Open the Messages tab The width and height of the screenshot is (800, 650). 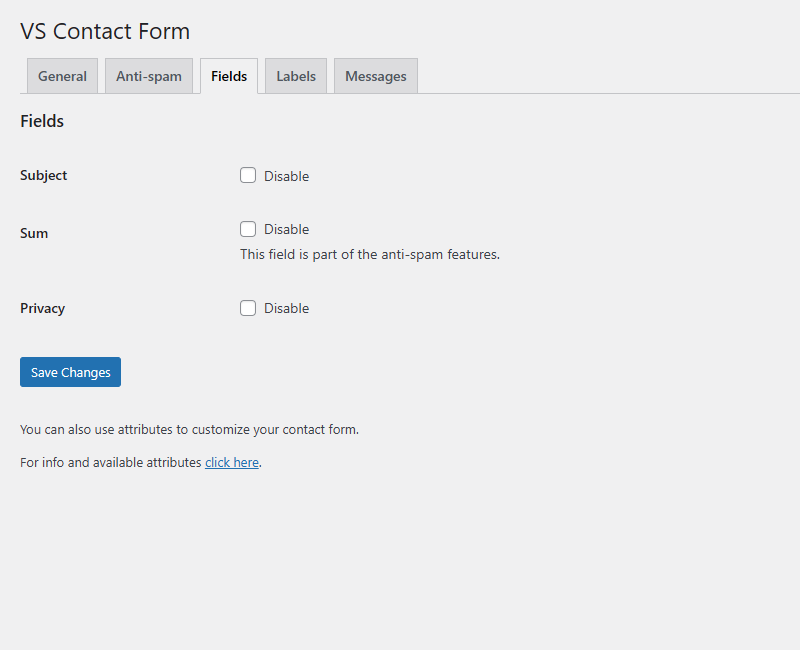point(375,75)
